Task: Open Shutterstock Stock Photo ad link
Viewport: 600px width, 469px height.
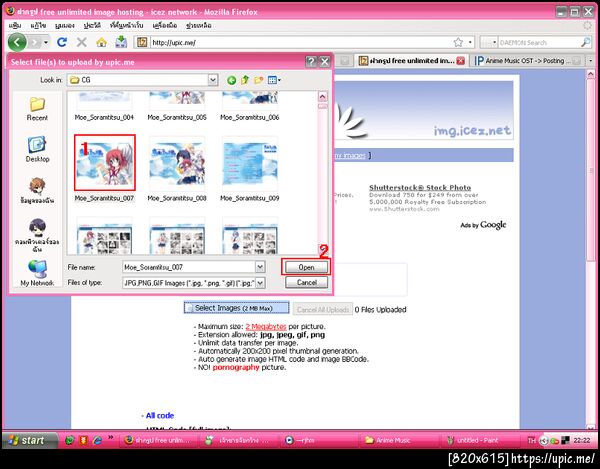Action: coord(420,187)
